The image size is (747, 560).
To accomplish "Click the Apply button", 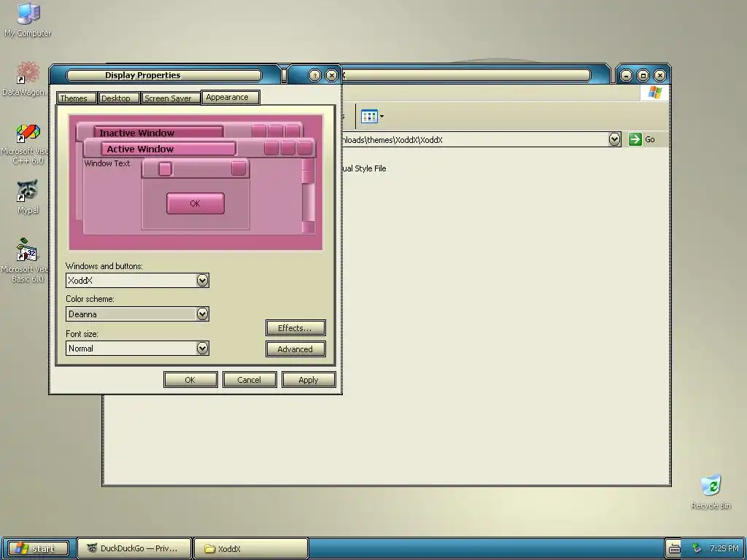I will click(309, 379).
